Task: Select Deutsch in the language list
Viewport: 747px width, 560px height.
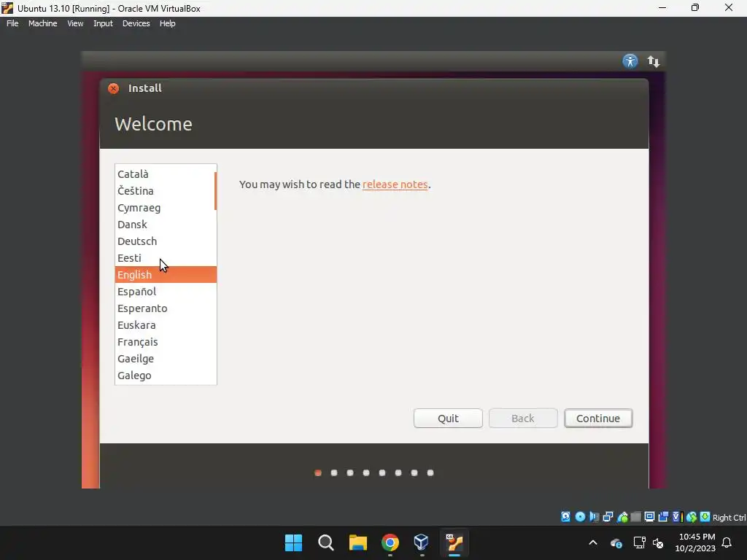Action: (166, 241)
